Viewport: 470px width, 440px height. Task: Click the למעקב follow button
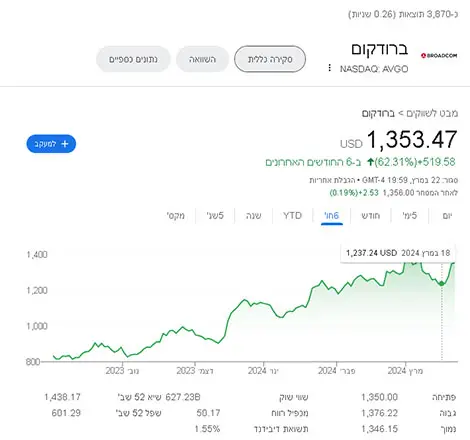[x=51, y=144]
